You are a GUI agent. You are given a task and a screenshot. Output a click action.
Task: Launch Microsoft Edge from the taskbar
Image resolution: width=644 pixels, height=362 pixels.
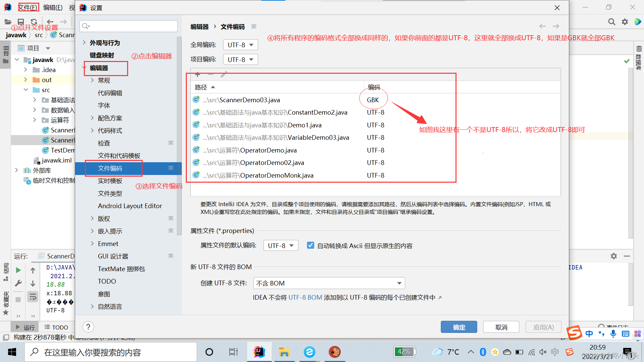tap(309, 352)
